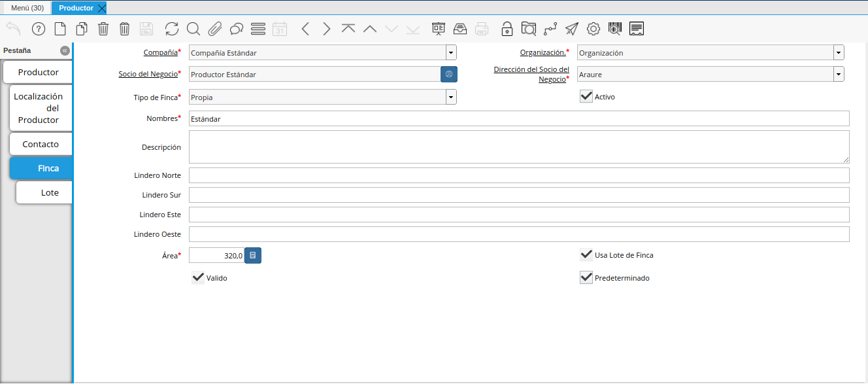Open the business partner lookup button
Screen dimensions: 868x384
coord(449,75)
